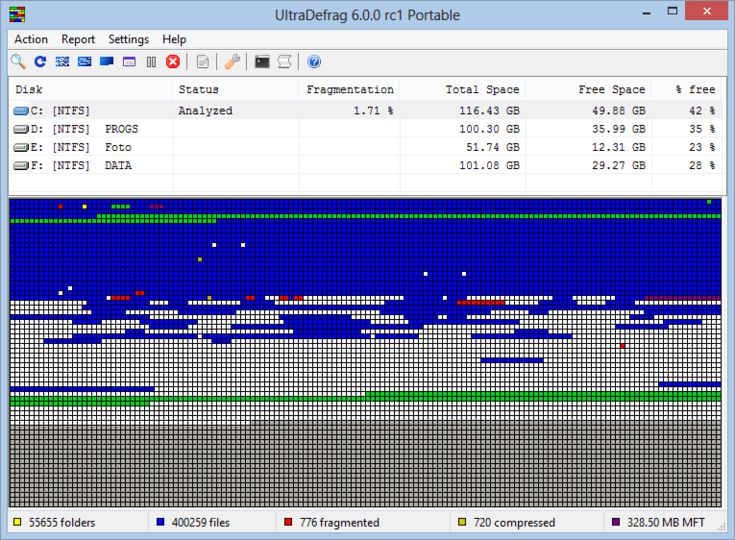Click the Defragment toolbar icon
735x540 pixels.
[62, 61]
